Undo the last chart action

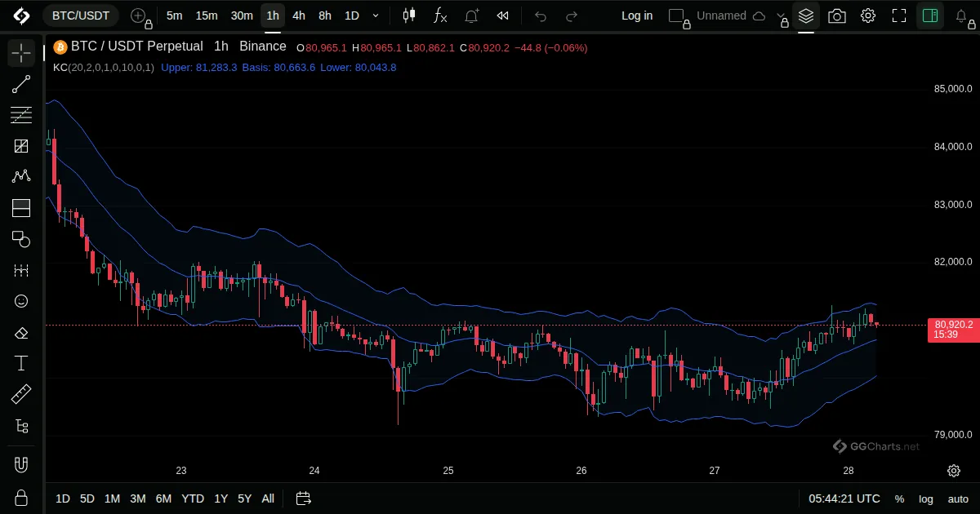coord(541,16)
